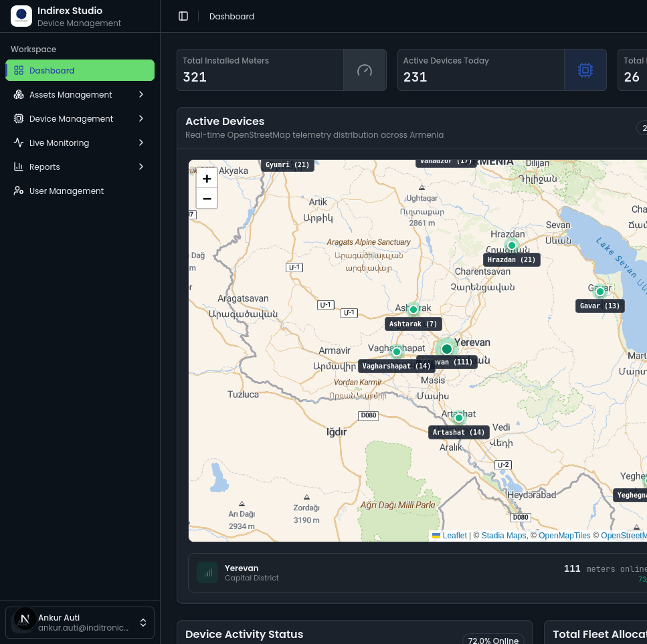Click the 72.0% Online badge
Screen dimensions: 647x644
click(x=493, y=639)
